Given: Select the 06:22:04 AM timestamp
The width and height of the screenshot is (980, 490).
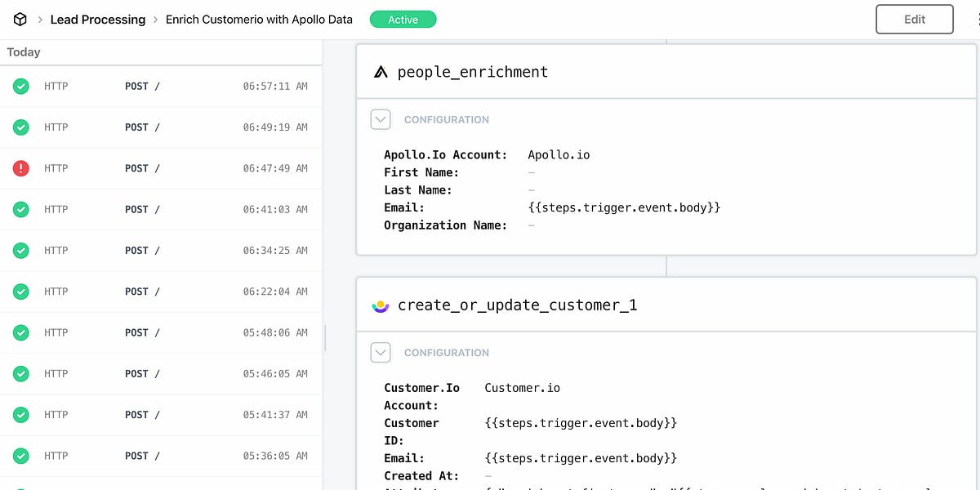Looking at the screenshot, I should tap(275, 291).
